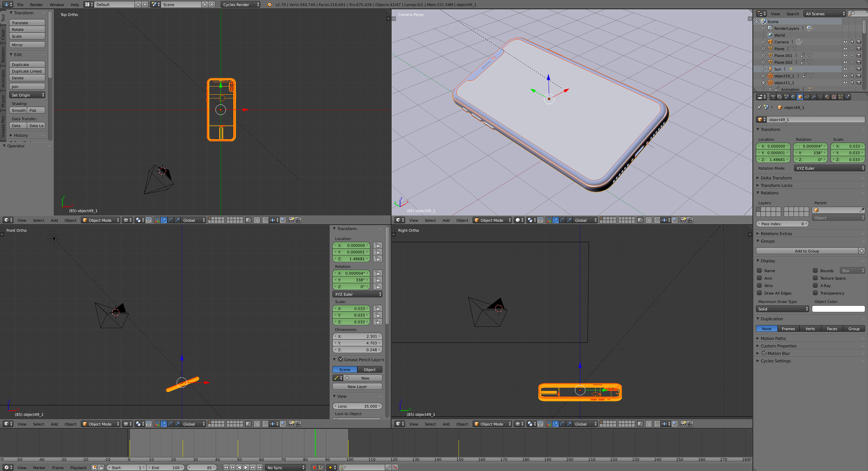This screenshot has width=868, height=471.
Task: Open the Render menu in top bar
Action: pyautogui.click(x=36, y=5)
